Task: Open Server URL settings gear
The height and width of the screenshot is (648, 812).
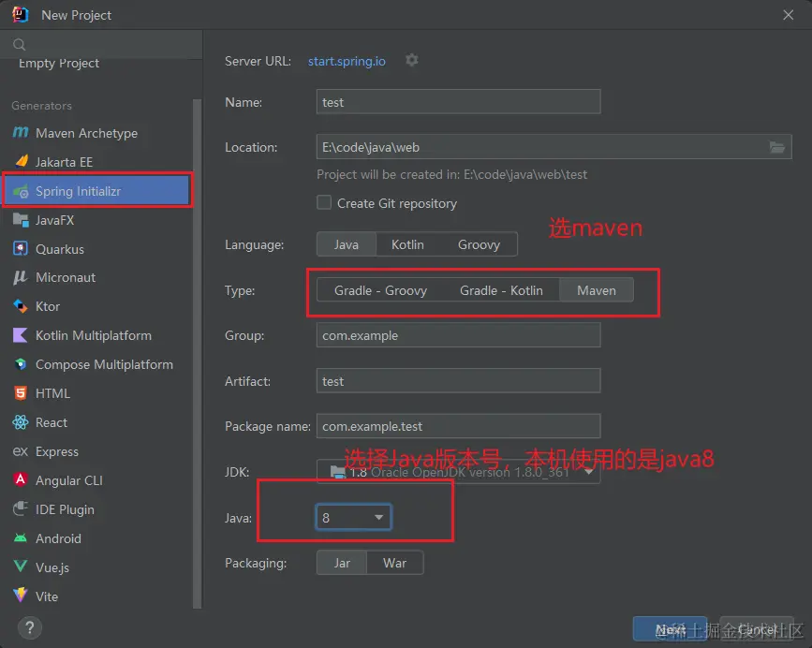Action: coord(412,60)
